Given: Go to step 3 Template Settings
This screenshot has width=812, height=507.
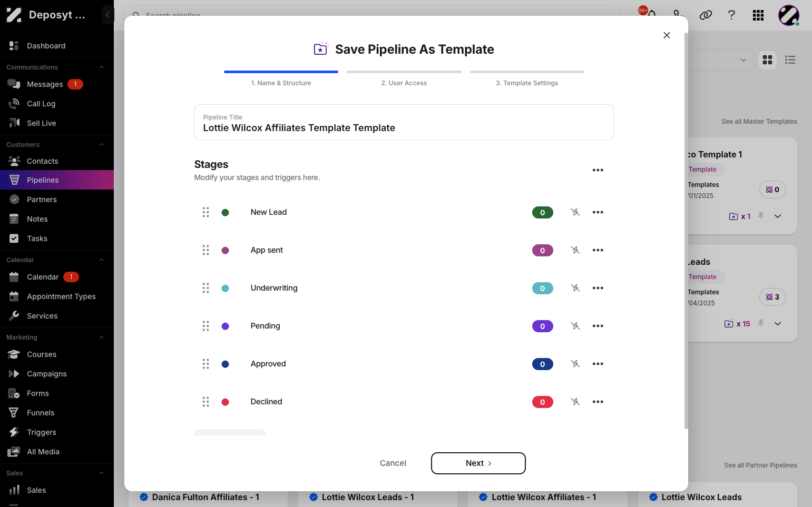Looking at the screenshot, I should coord(527,78).
